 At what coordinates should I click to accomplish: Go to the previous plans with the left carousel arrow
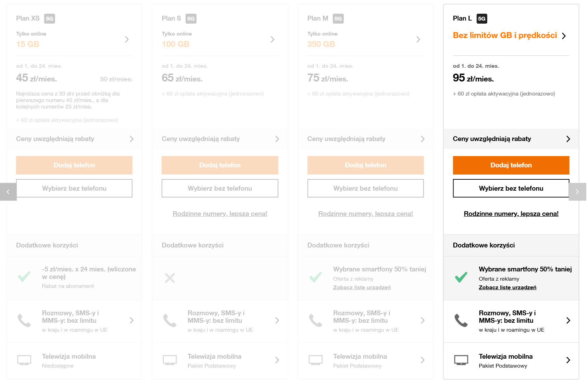pyautogui.click(x=8, y=192)
